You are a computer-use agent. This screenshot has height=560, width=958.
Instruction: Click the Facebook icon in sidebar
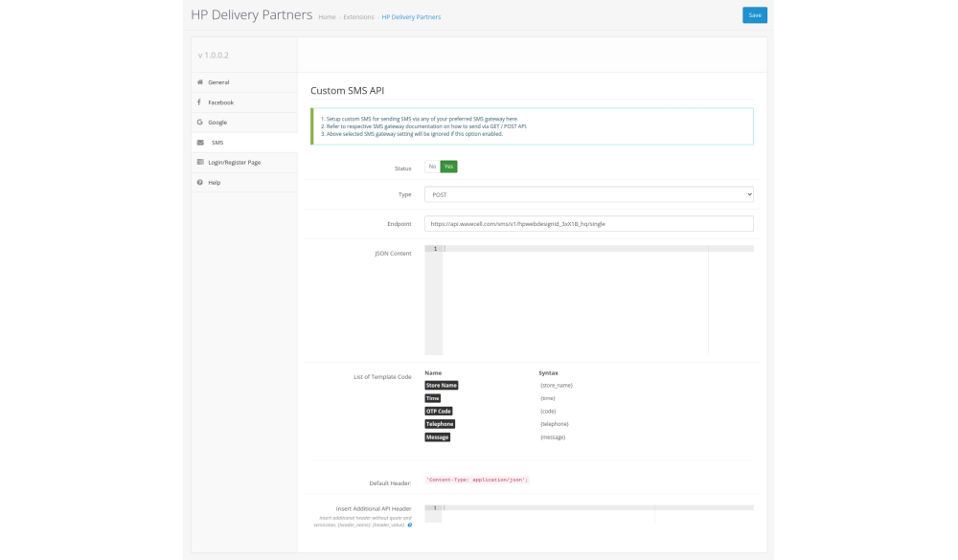click(x=199, y=102)
